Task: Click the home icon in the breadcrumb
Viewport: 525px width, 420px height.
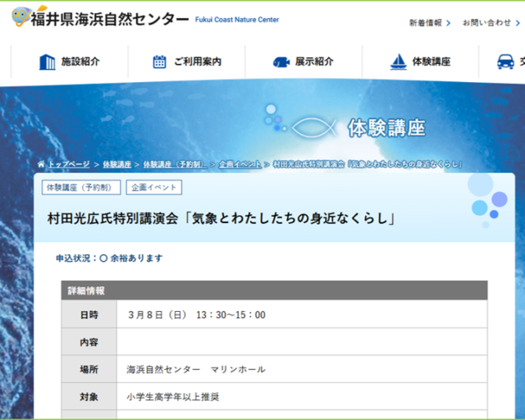Action: pyautogui.click(x=41, y=164)
